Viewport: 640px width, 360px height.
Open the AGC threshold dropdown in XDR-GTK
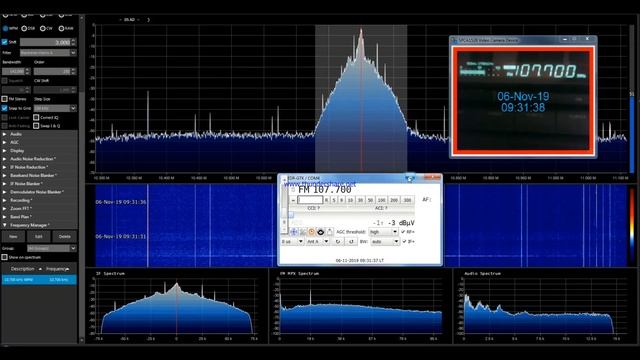tap(383, 232)
